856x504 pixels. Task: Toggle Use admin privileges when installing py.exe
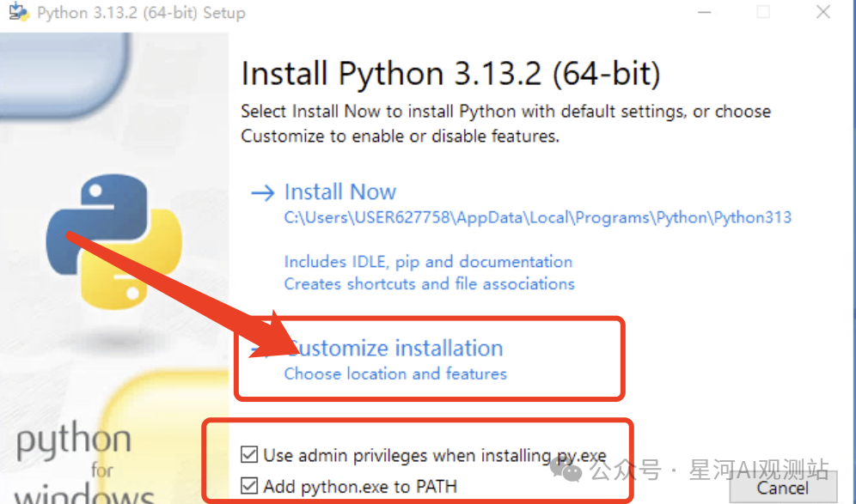point(249,454)
